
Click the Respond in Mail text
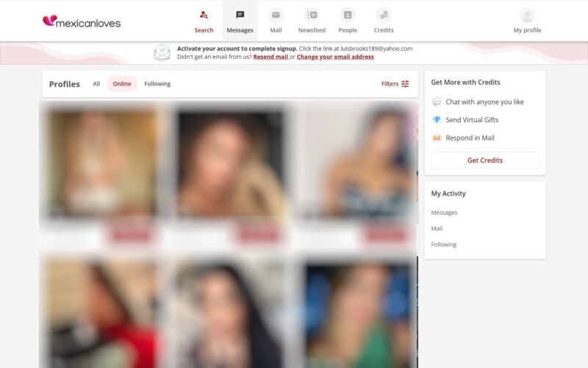(x=470, y=138)
